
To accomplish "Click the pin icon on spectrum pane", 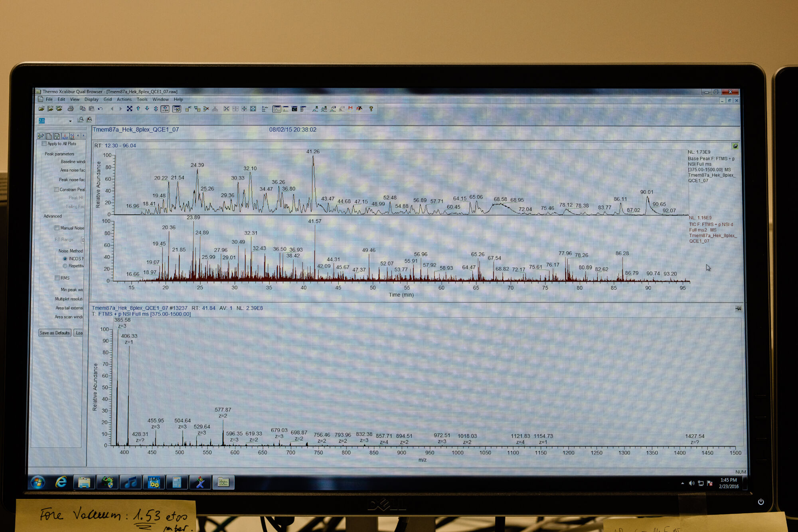I will coord(739,309).
